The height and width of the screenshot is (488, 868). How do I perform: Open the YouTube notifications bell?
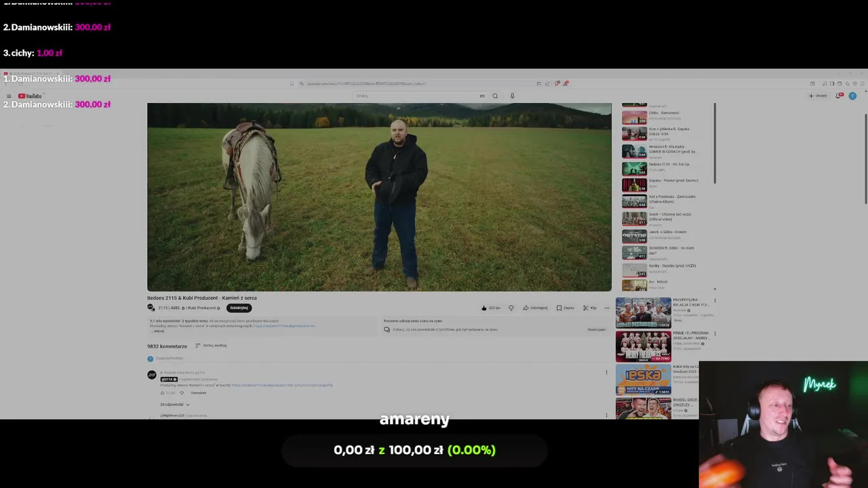[840, 96]
